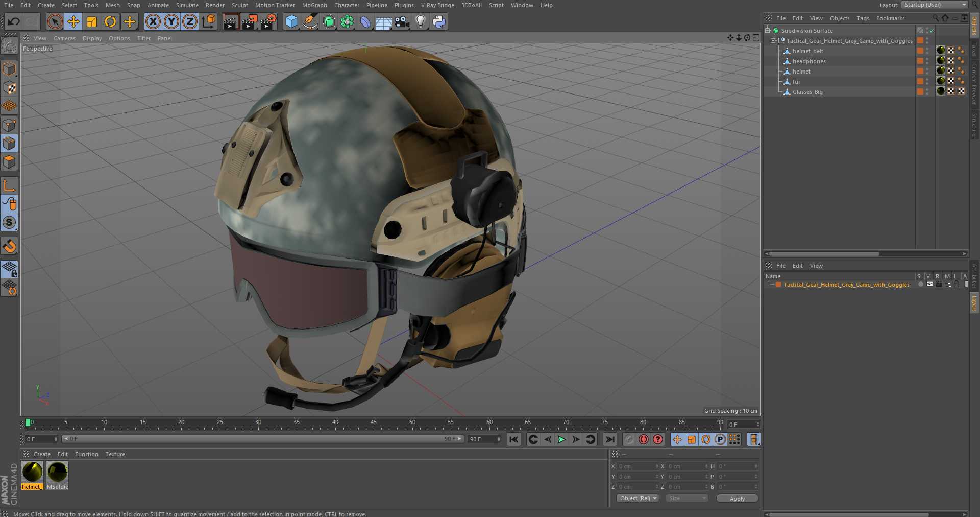Open the Simulate menu
The width and height of the screenshot is (980, 517).
[x=187, y=5]
